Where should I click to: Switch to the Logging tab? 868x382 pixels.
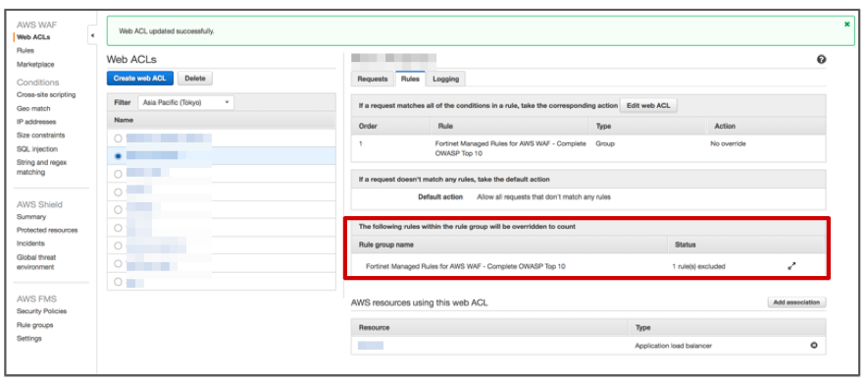pos(445,79)
